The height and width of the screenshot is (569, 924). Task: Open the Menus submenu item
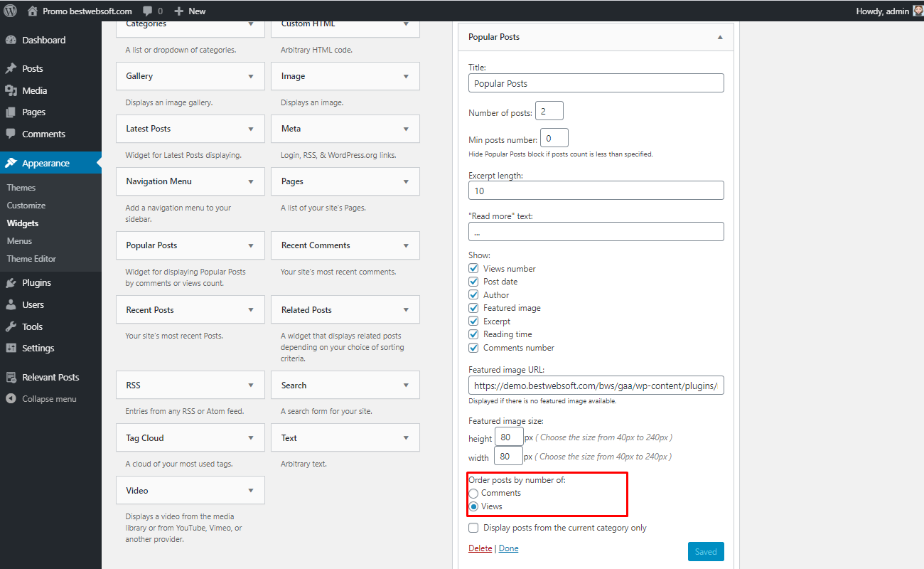pyautogui.click(x=20, y=241)
